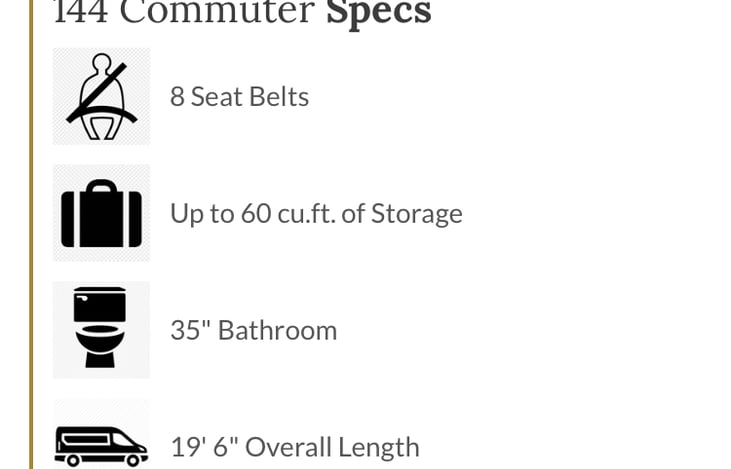Click the toilet bathroom icon
Viewport: 731px width, 469px height.
(x=101, y=330)
